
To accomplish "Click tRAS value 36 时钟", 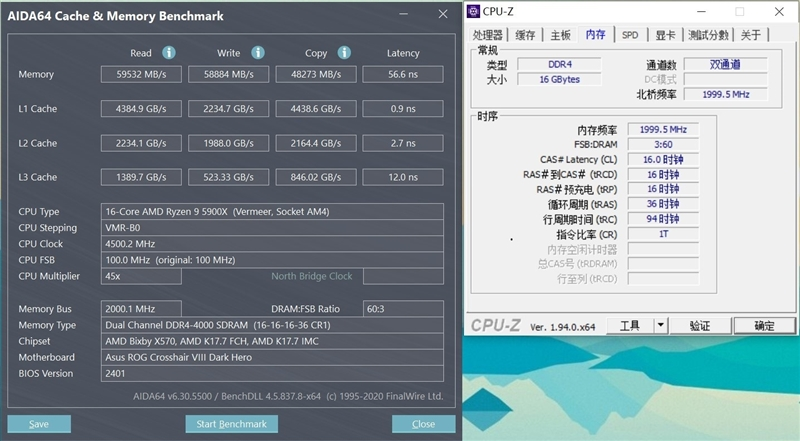I will [x=663, y=204].
